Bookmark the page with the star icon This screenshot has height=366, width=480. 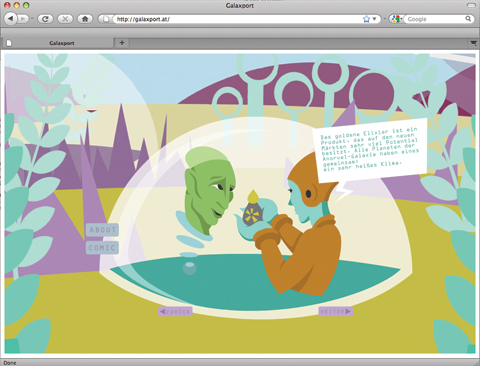(x=366, y=19)
